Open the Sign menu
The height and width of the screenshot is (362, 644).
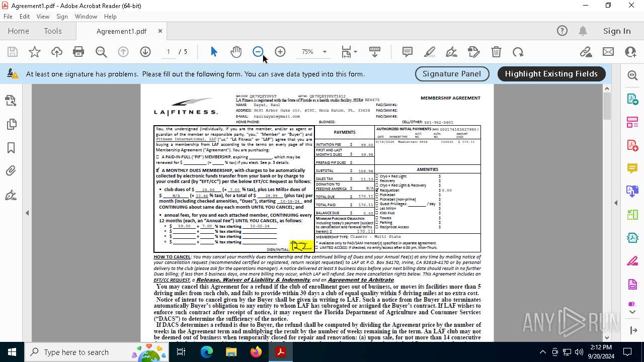click(62, 17)
